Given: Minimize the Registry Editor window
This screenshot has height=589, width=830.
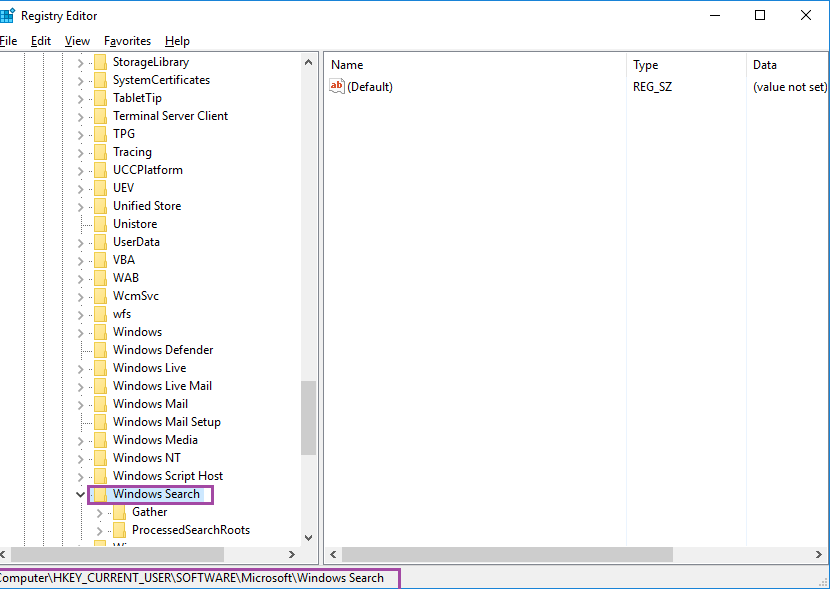Looking at the screenshot, I should [715, 15].
